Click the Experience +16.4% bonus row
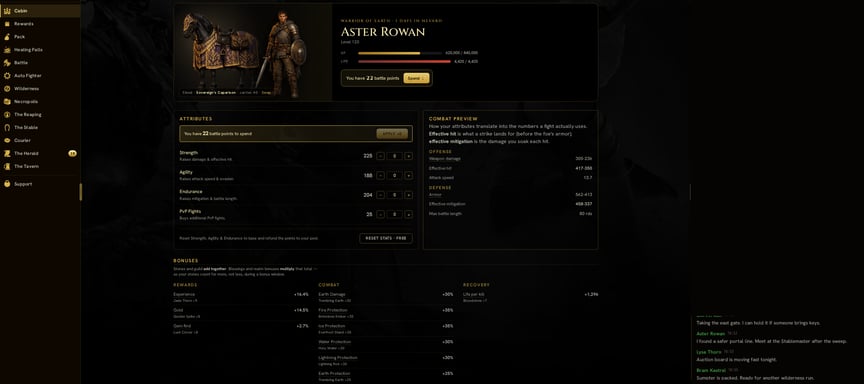 pyautogui.click(x=241, y=297)
